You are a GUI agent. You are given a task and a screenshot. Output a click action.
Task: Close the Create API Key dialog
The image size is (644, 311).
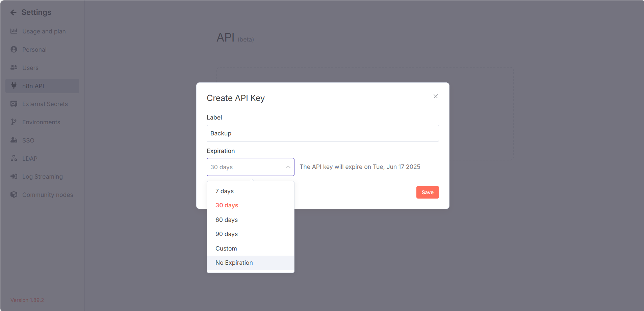point(436,96)
